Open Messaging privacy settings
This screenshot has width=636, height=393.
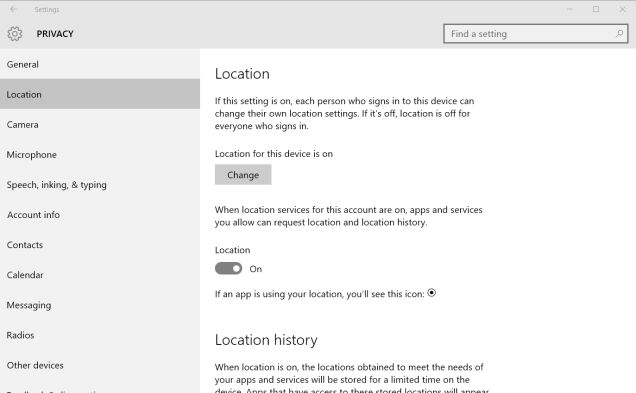point(100,305)
